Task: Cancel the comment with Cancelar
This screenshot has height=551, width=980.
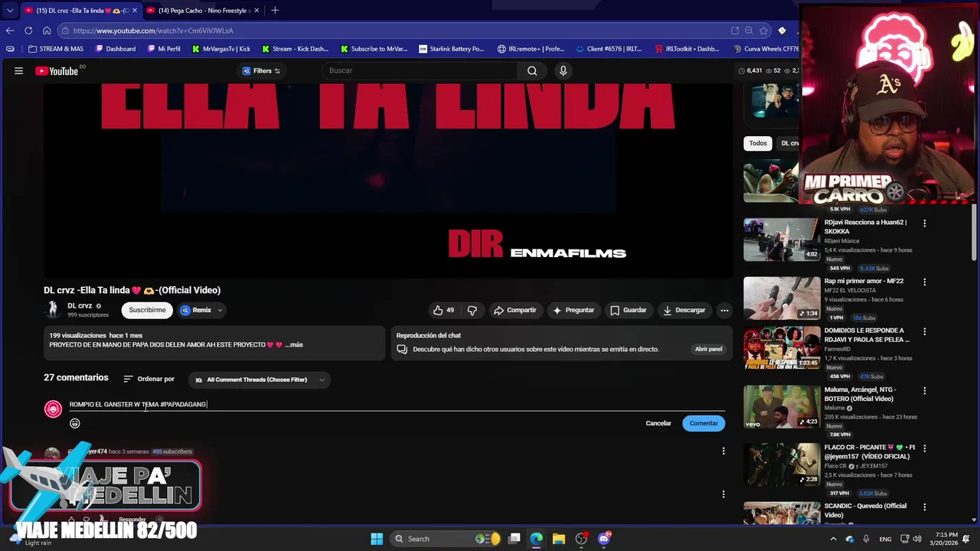Action: coord(658,423)
